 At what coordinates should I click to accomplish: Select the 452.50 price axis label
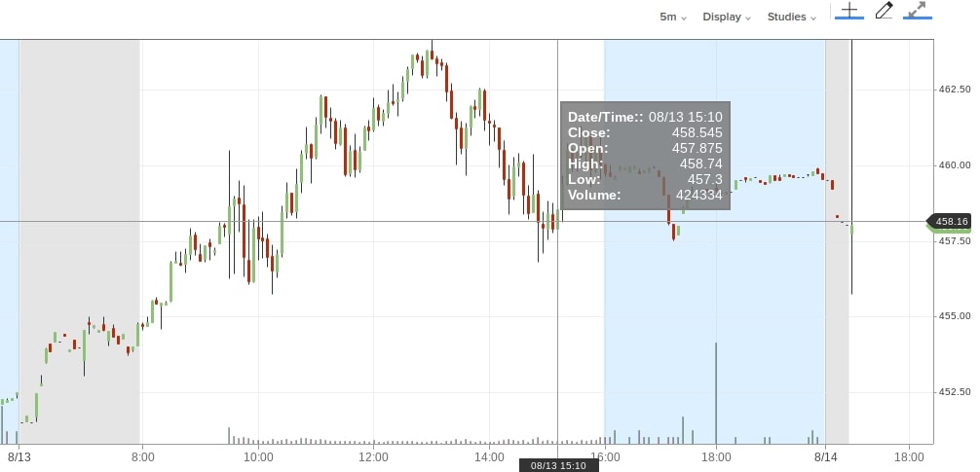point(953,392)
